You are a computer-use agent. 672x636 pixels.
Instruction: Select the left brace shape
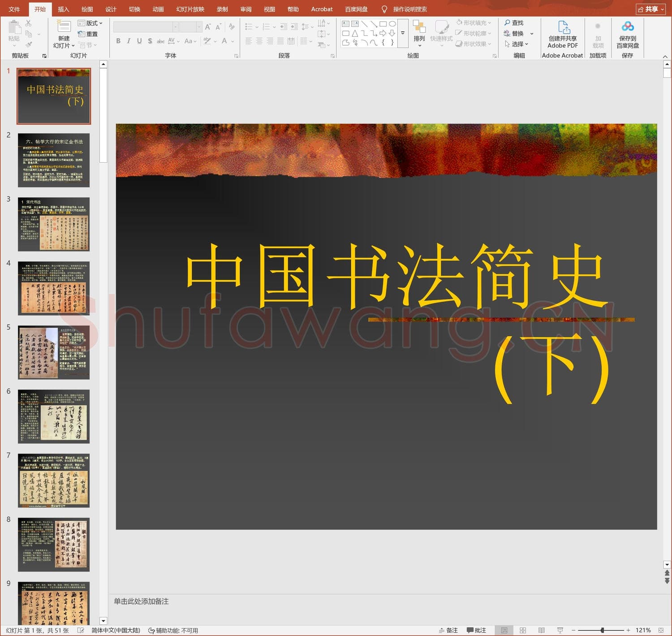point(383,43)
